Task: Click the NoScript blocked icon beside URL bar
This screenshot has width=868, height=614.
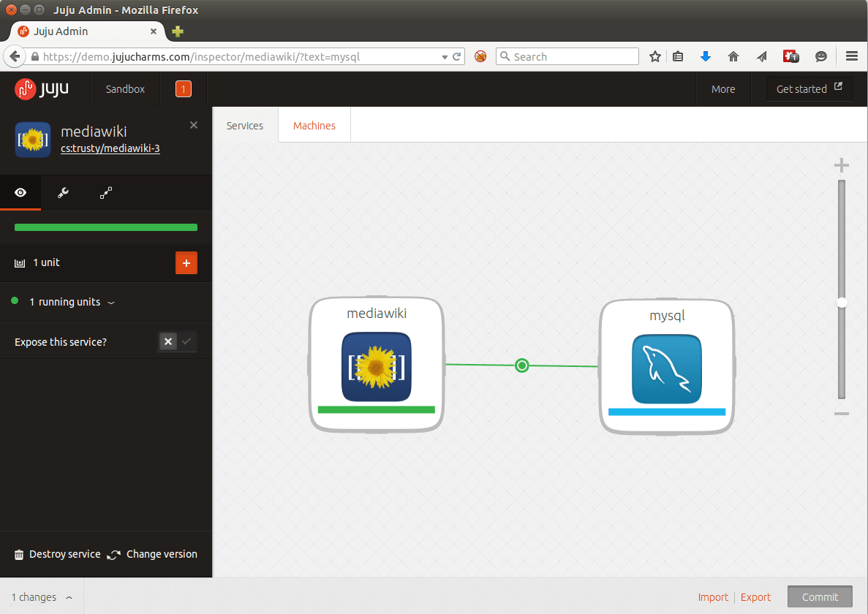Action: (x=480, y=56)
